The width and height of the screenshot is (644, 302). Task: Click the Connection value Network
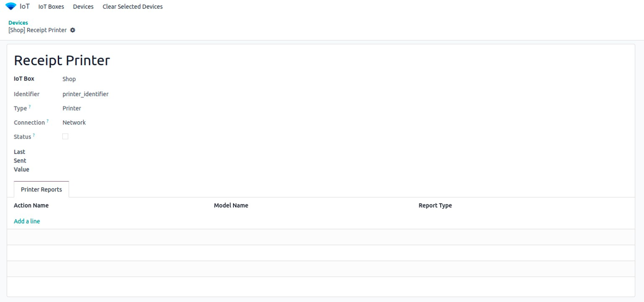(74, 123)
